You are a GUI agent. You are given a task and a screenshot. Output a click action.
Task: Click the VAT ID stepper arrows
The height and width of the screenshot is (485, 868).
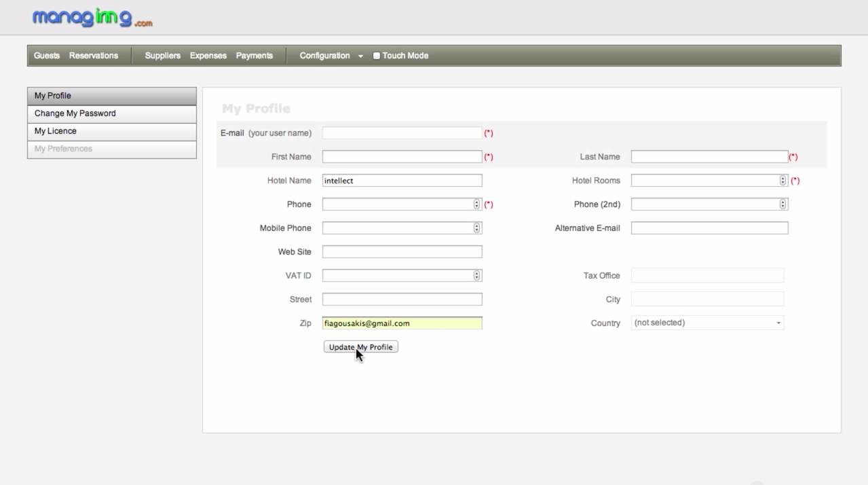[477, 276]
